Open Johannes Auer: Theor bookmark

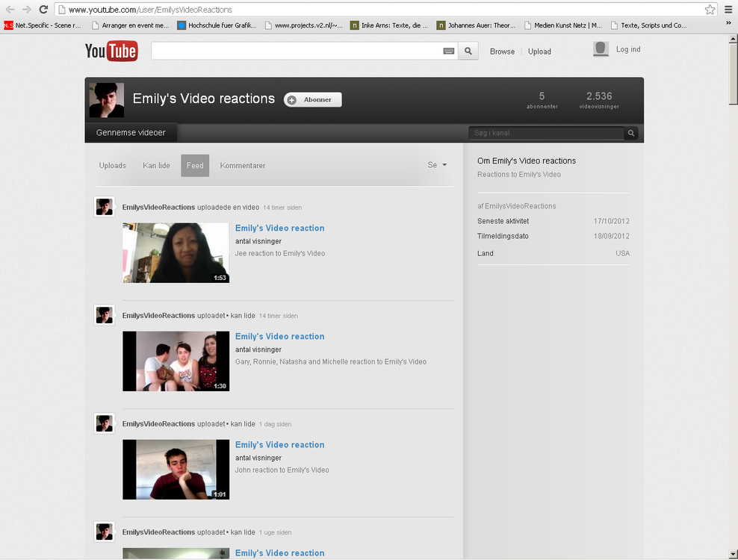tap(477, 25)
